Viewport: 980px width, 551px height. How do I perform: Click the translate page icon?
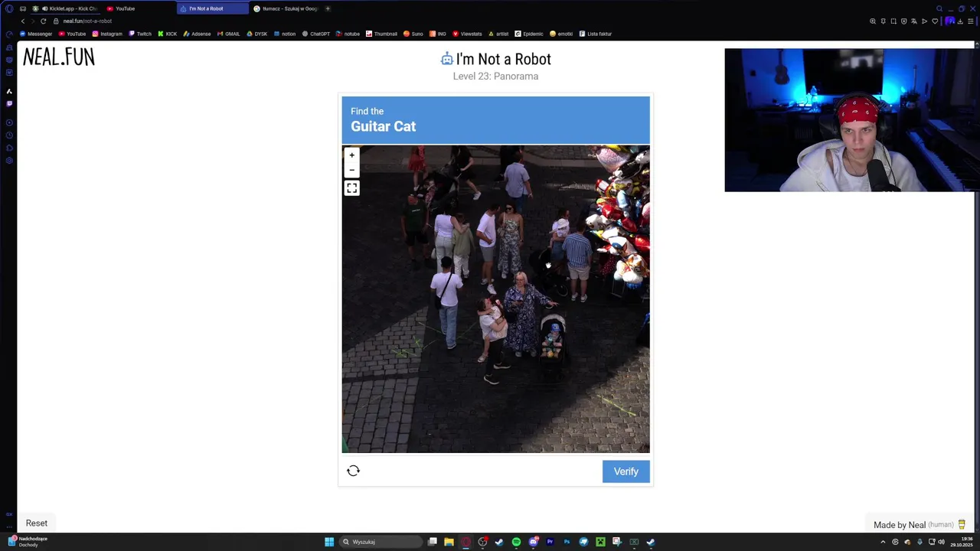(x=914, y=21)
